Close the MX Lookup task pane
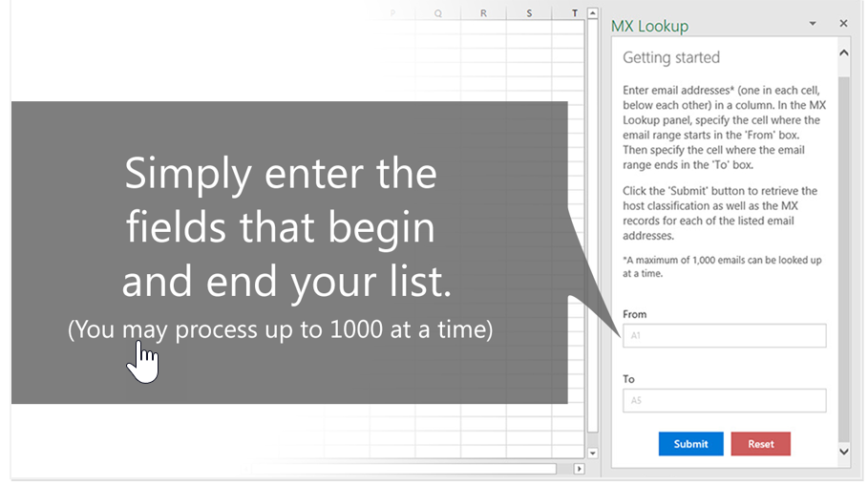 point(843,24)
